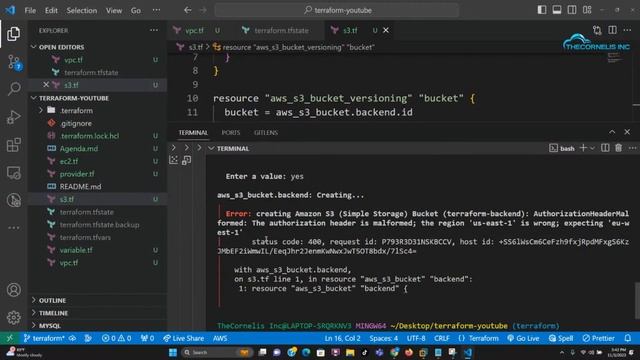Click the Windows taskbar search box
The image size is (640, 360).
(x=216, y=352)
